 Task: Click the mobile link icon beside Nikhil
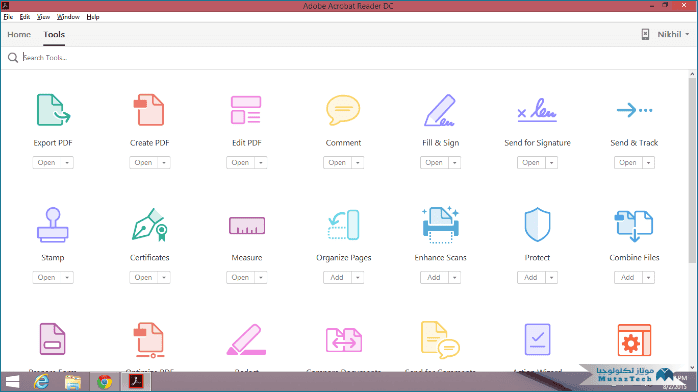pos(645,34)
